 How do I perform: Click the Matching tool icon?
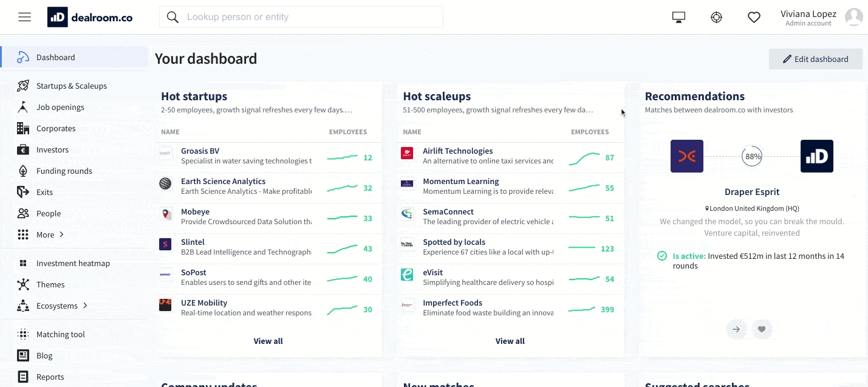[x=23, y=334]
